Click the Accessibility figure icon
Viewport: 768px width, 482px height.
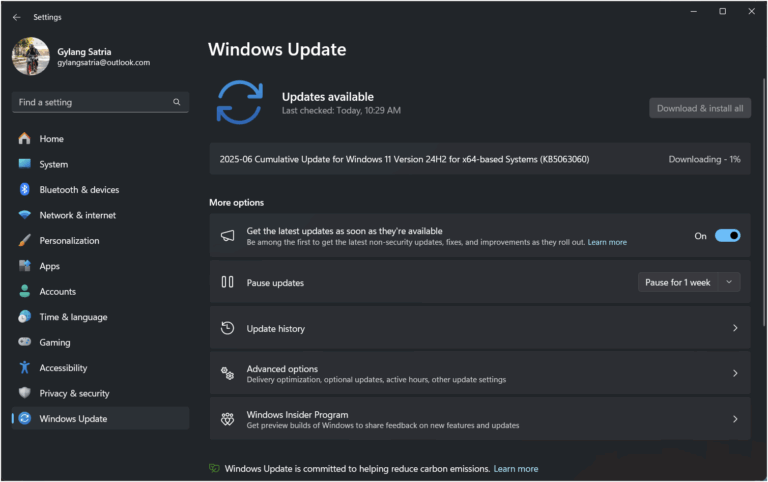click(24, 367)
